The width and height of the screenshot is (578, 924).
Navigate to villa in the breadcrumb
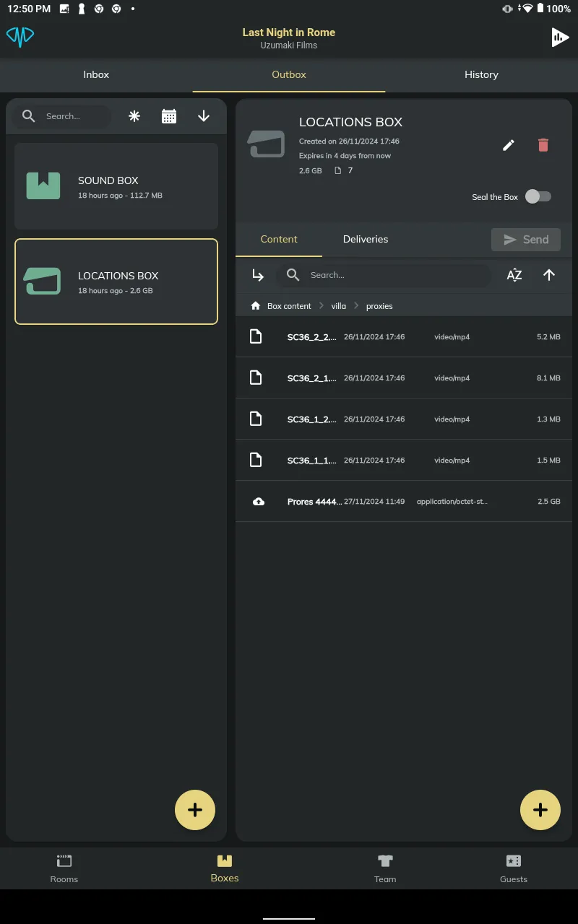pyautogui.click(x=339, y=306)
